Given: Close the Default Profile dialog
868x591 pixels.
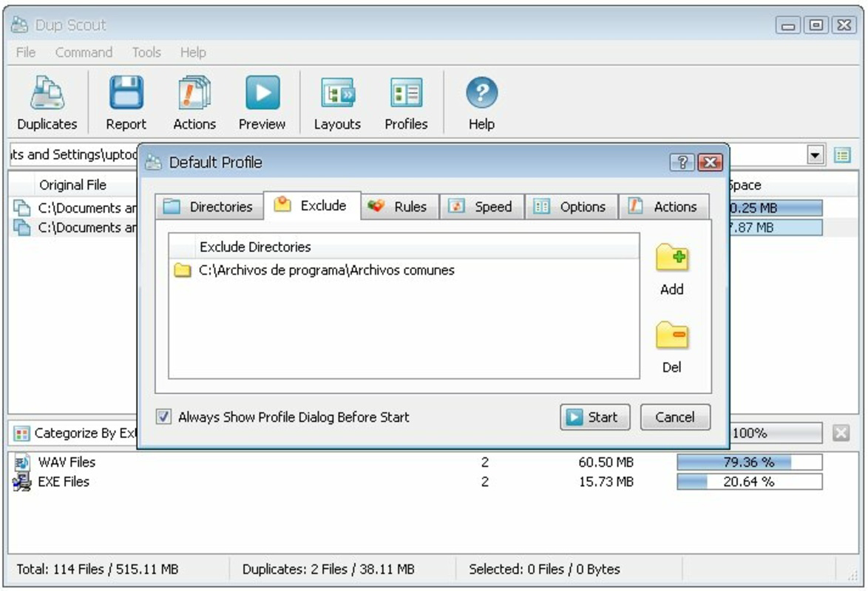Looking at the screenshot, I should 710,162.
